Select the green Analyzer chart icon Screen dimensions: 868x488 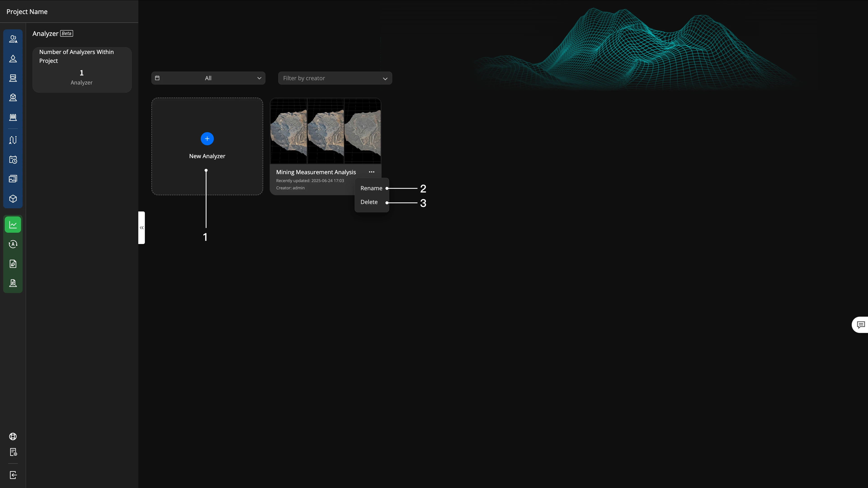[13, 225]
